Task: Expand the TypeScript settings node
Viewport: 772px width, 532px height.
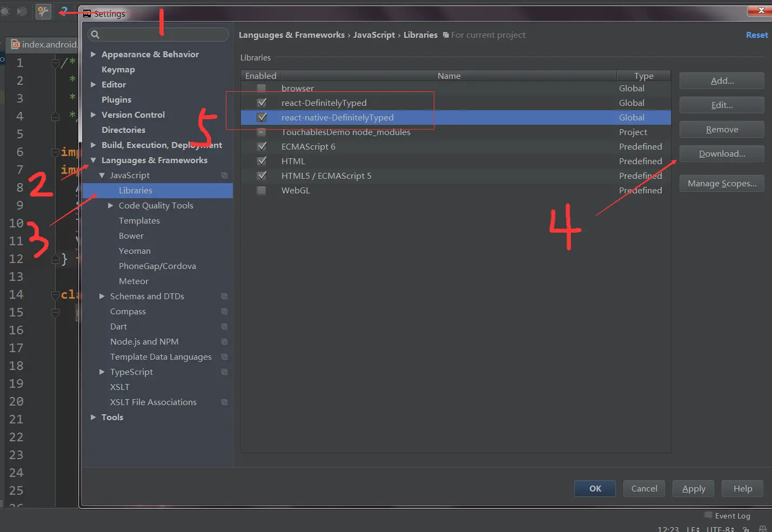Action: [x=102, y=372]
